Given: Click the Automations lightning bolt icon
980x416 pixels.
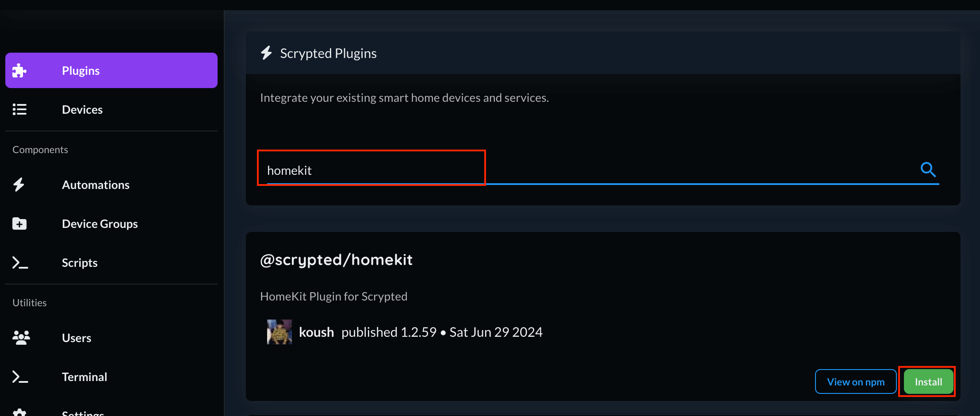Looking at the screenshot, I should point(19,185).
